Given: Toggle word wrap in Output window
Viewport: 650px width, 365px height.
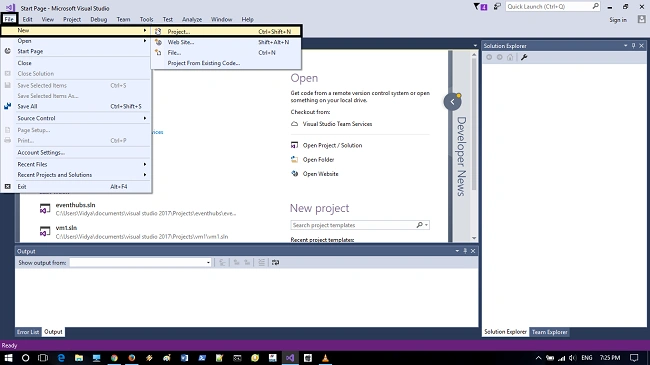Looking at the screenshot, I should (275, 262).
